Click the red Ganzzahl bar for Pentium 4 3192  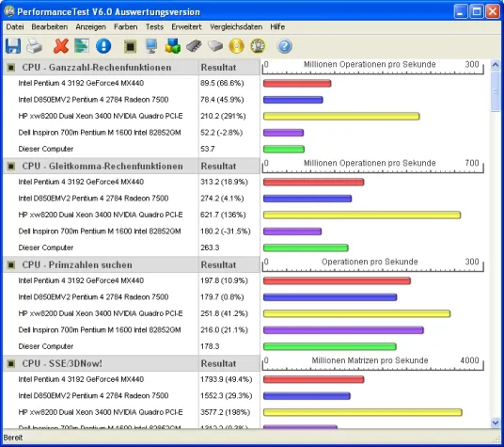[x=297, y=84]
